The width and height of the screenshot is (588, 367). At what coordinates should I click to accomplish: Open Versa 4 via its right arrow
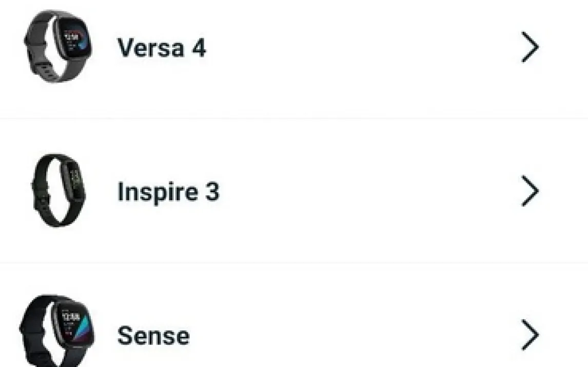[x=530, y=48]
